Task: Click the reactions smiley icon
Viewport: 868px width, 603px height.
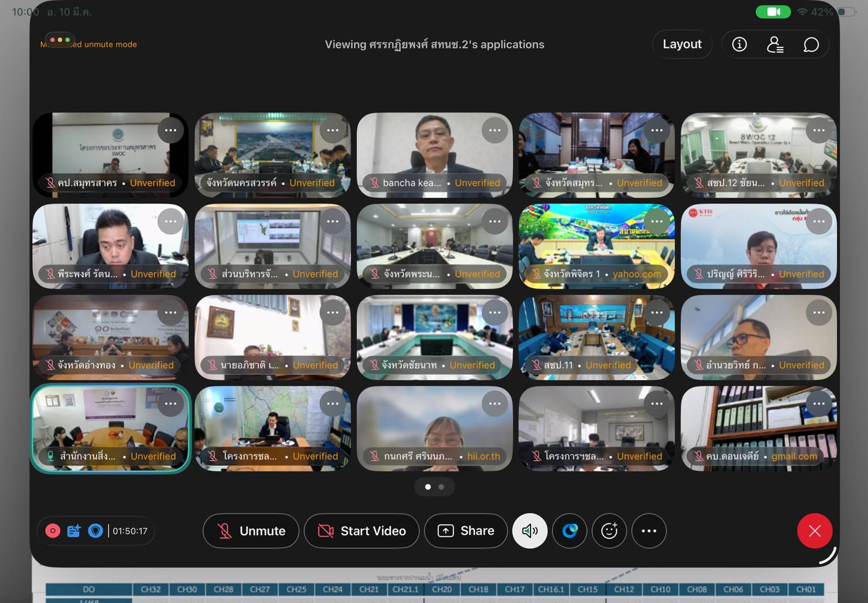Action: [609, 531]
